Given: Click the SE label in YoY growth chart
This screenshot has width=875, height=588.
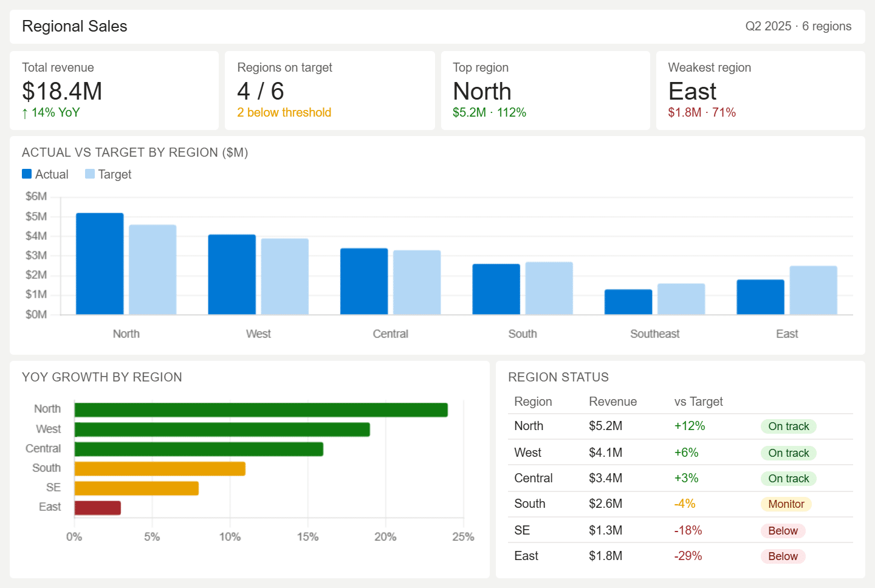Looking at the screenshot, I should pyautogui.click(x=53, y=487).
